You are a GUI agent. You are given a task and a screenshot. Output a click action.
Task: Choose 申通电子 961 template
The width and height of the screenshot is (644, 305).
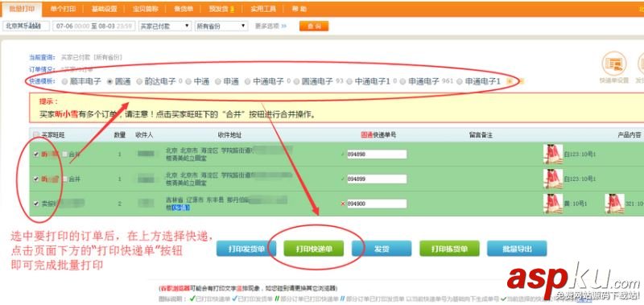pyautogui.click(x=403, y=81)
